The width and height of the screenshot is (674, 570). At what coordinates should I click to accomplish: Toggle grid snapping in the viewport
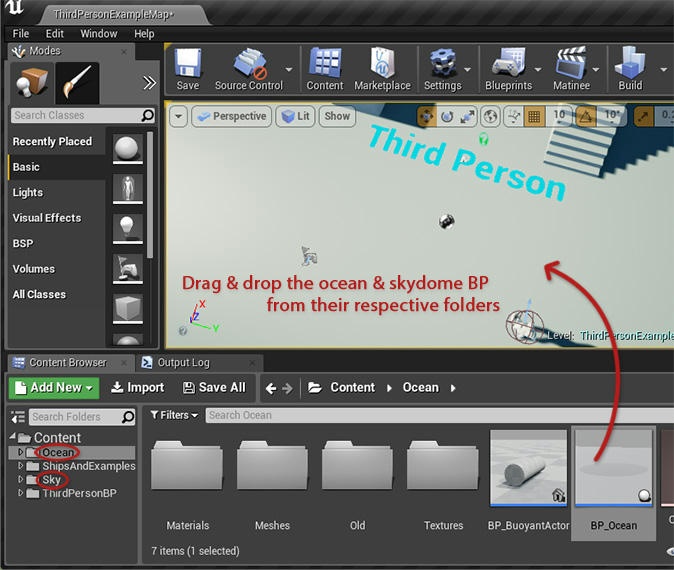click(535, 116)
